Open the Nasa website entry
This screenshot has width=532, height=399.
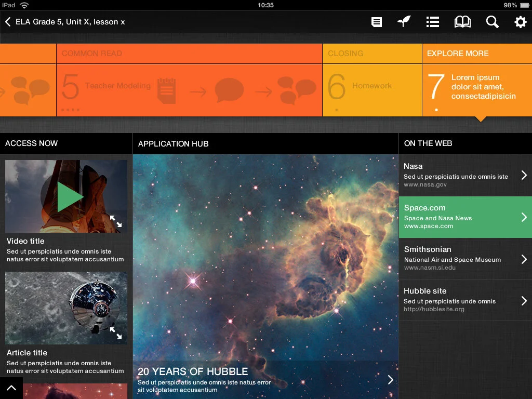pyautogui.click(x=465, y=175)
